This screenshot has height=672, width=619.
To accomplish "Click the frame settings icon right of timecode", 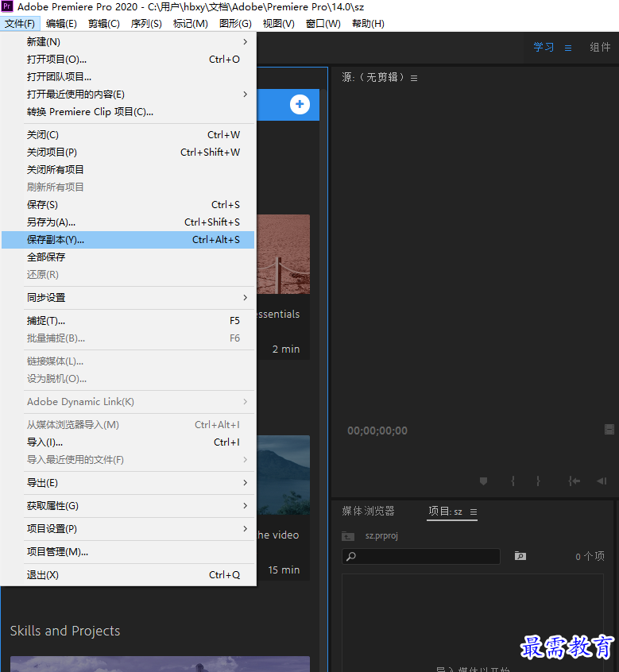I will point(609,430).
